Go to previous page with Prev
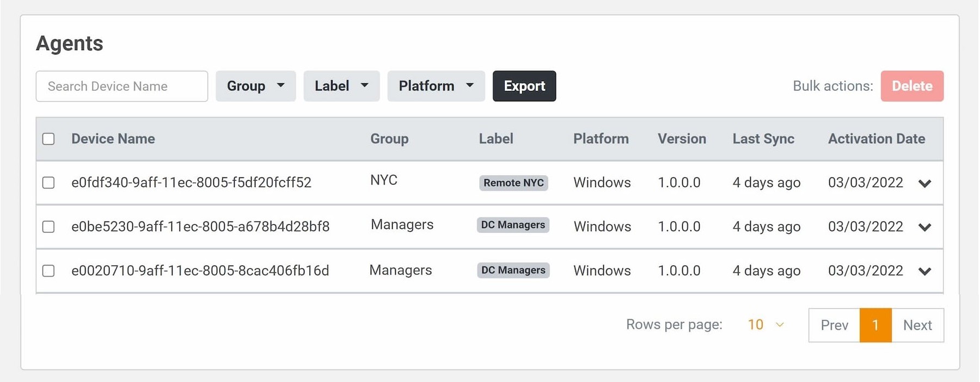This screenshot has width=980, height=382. tap(834, 325)
